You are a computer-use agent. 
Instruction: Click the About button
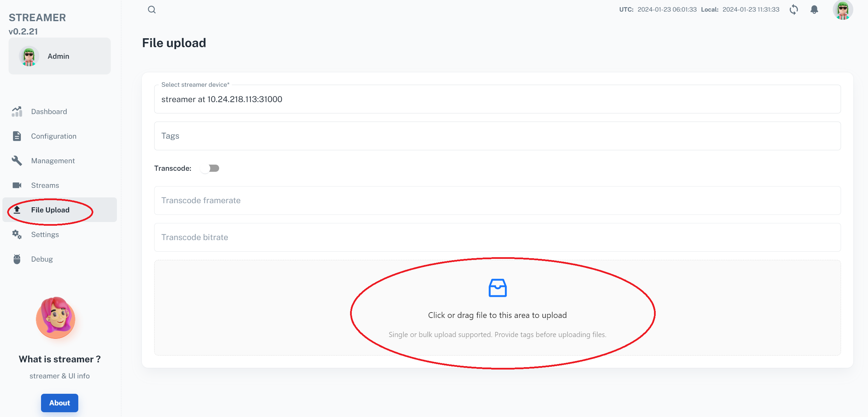point(60,403)
